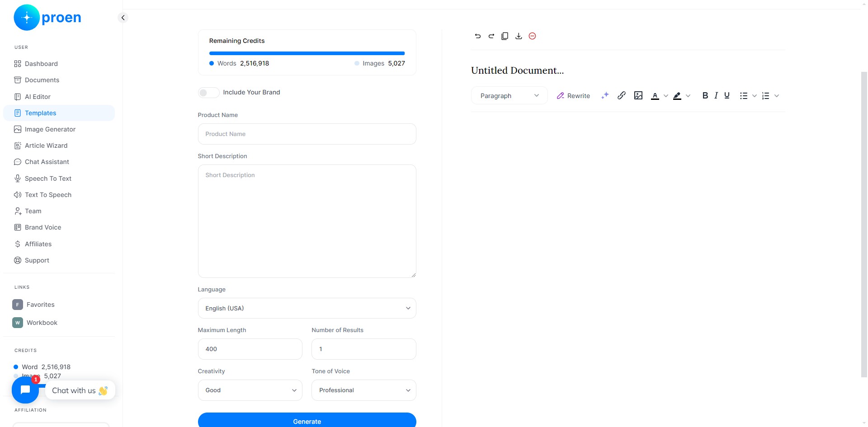Focus the Product Name field
The image size is (868, 427).
click(307, 134)
